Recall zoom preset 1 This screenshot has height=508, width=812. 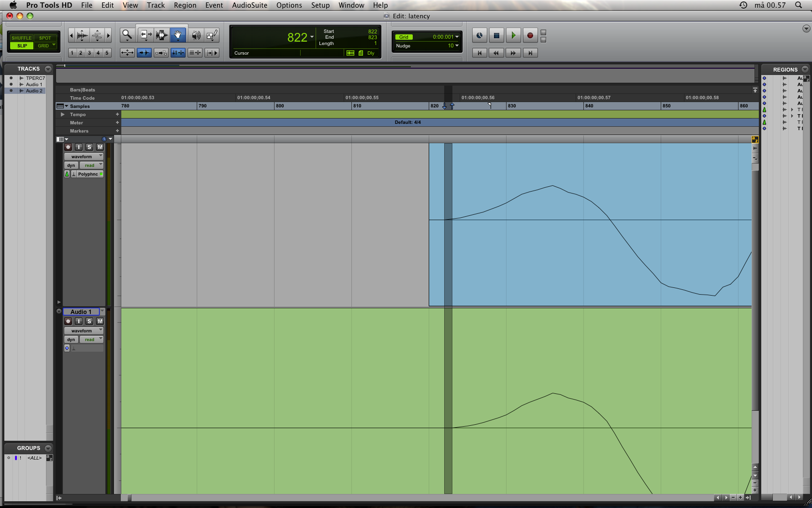[72, 53]
